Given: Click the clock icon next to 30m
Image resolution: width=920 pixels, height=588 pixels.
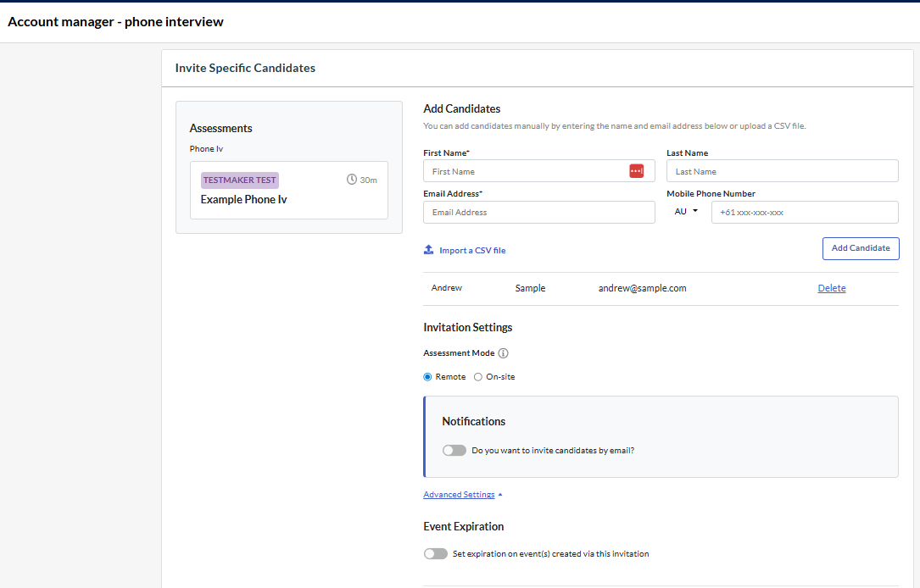Looking at the screenshot, I should point(351,180).
